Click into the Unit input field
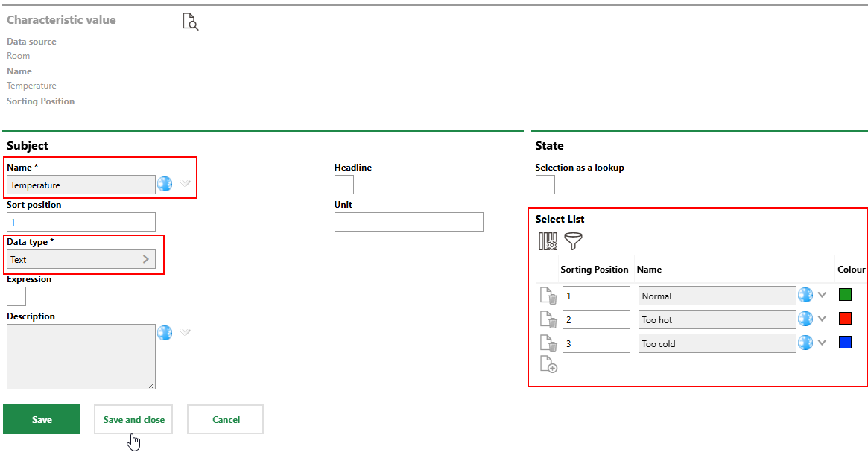This screenshot has width=868, height=452. click(408, 222)
